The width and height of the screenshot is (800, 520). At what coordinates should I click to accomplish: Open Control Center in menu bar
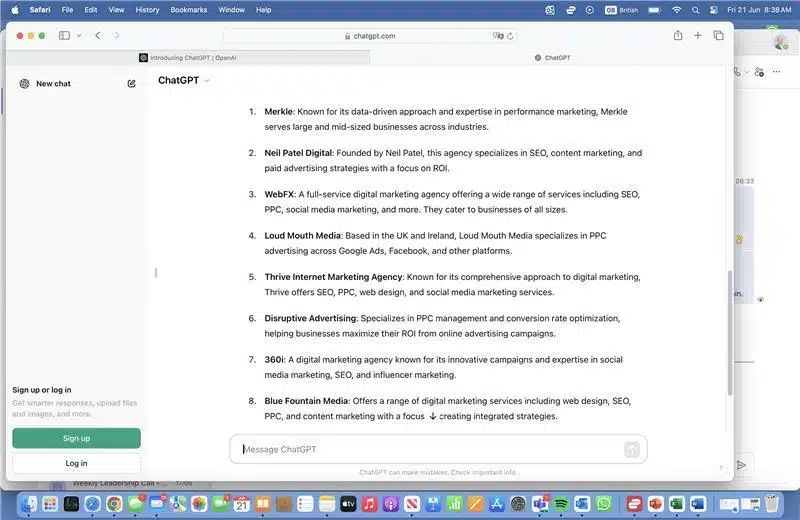714,10
